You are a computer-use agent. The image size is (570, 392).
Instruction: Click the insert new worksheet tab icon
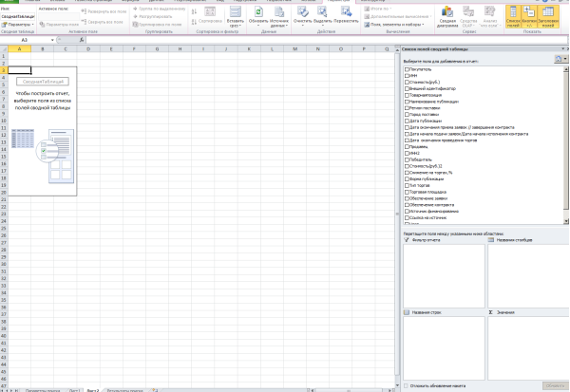155,390
